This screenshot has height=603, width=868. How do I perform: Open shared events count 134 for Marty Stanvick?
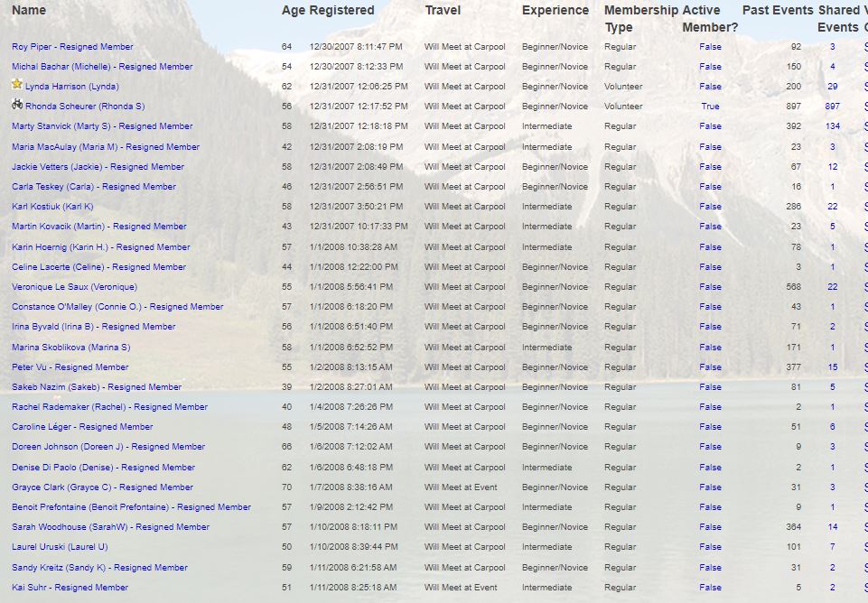click(x=833, y=126)
